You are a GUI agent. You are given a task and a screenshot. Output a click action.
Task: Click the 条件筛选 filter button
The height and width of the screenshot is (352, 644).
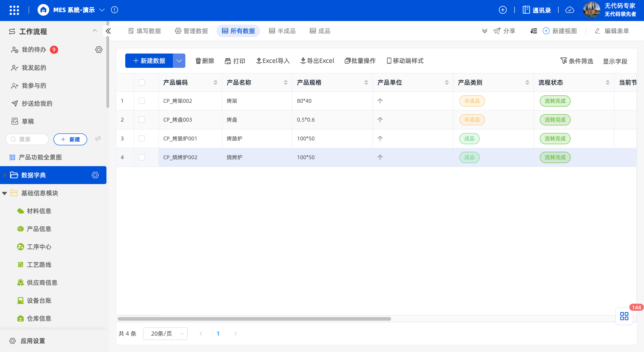click(x=577, y=61)
